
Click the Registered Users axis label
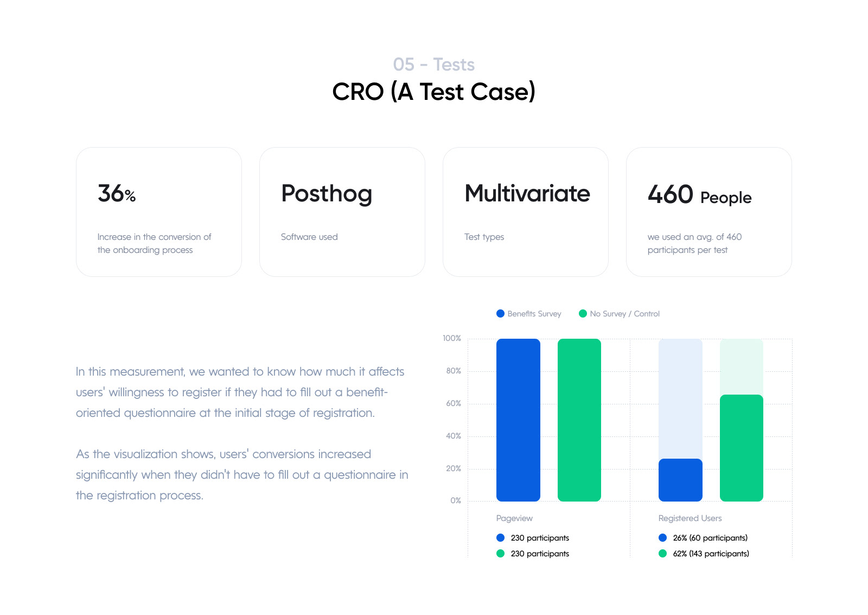click(x=690, y=518)
